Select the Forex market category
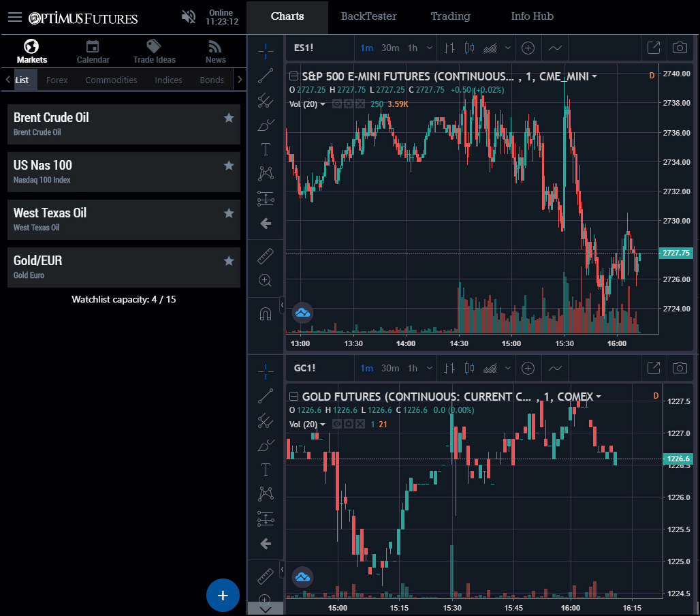This screenshot has height=616, width=700. [x=57, y=80]
